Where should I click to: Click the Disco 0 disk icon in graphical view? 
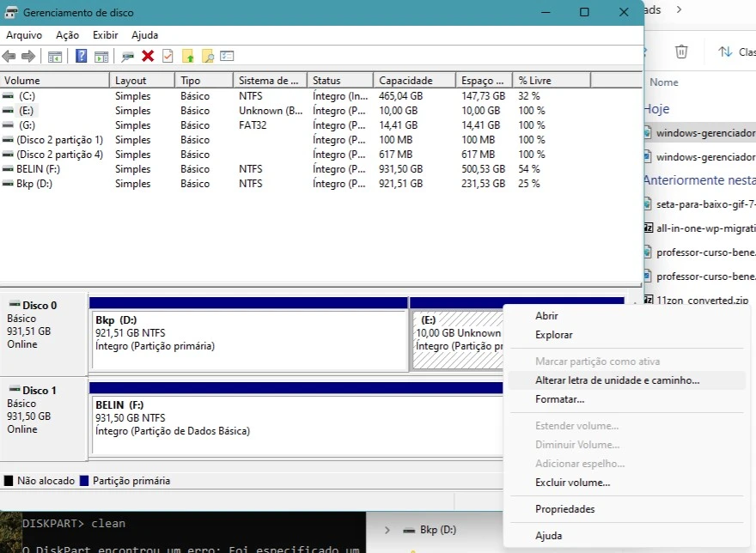[x=15, y=304]
